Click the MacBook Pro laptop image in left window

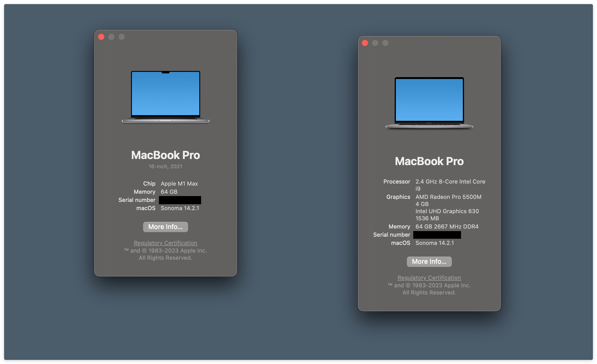(166, 97)
